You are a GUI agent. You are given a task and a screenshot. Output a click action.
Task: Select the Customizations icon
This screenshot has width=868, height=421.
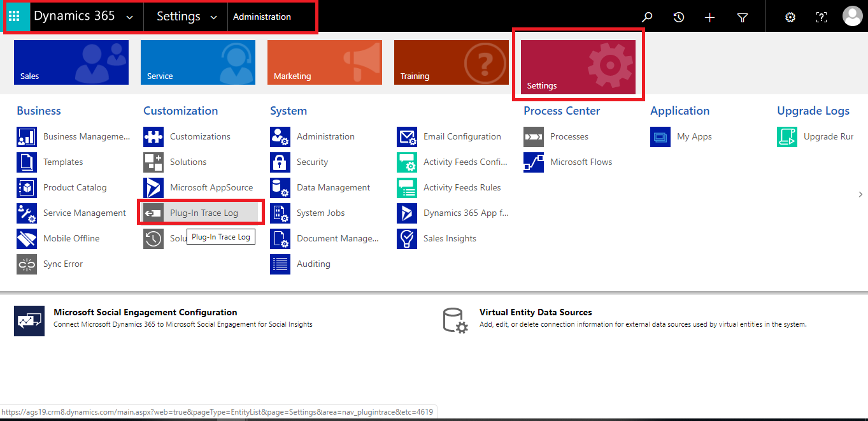[x=153, y=136]
